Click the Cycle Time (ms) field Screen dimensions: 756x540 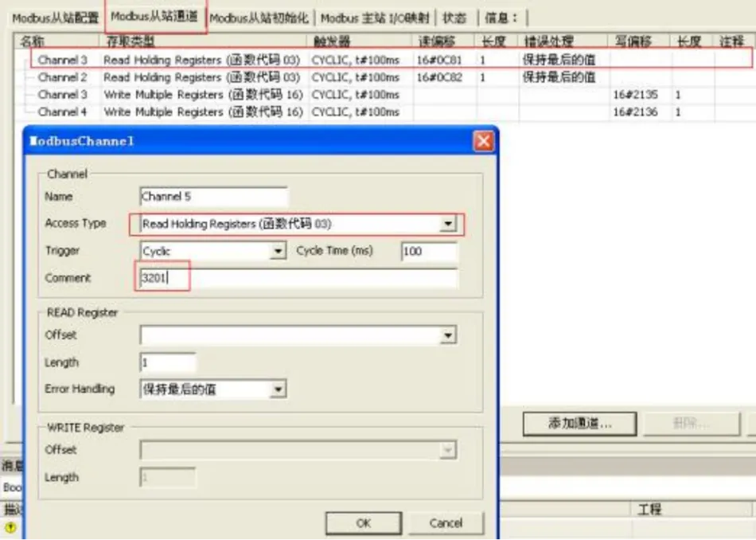click(x=429, y=252)
